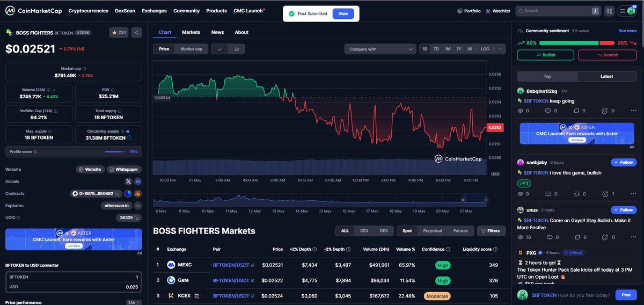
Task: Open Exchanges menu
Action: [x=154, y=11]
